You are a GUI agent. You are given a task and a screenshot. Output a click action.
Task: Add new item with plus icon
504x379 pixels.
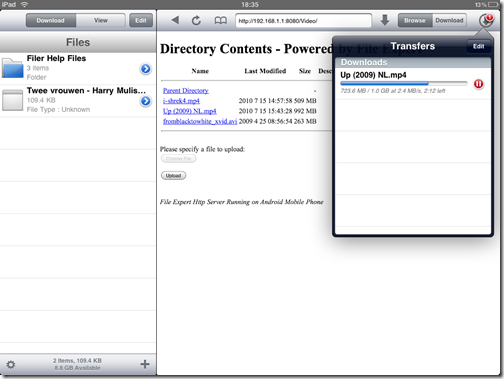coord(145,364)
